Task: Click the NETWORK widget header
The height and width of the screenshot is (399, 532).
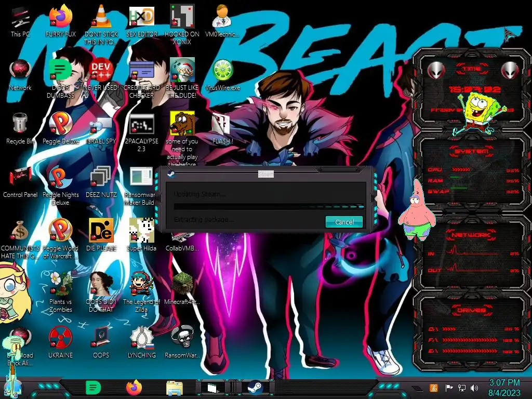Action: point(471,234)
